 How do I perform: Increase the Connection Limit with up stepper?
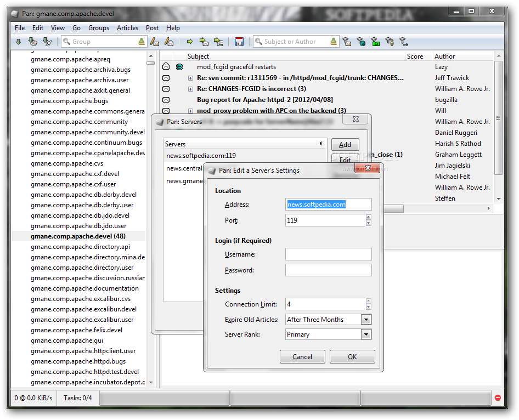368,301
